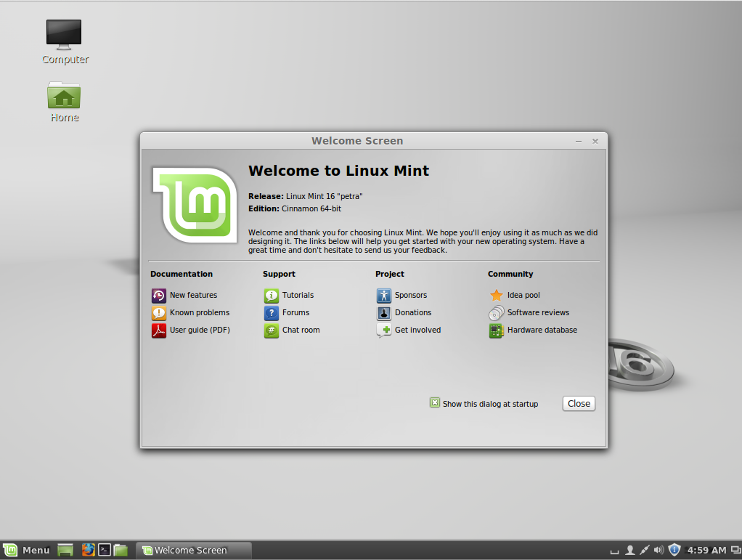742x560 pixels.
Task: Click the User guide PDF icon
Action: (x=158, y=330)
